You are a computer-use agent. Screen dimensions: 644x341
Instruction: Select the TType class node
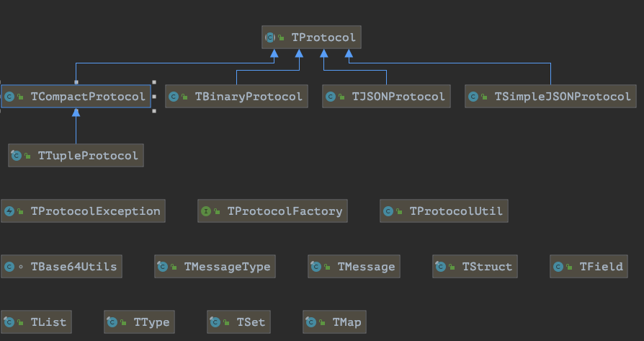pos(140,322)
